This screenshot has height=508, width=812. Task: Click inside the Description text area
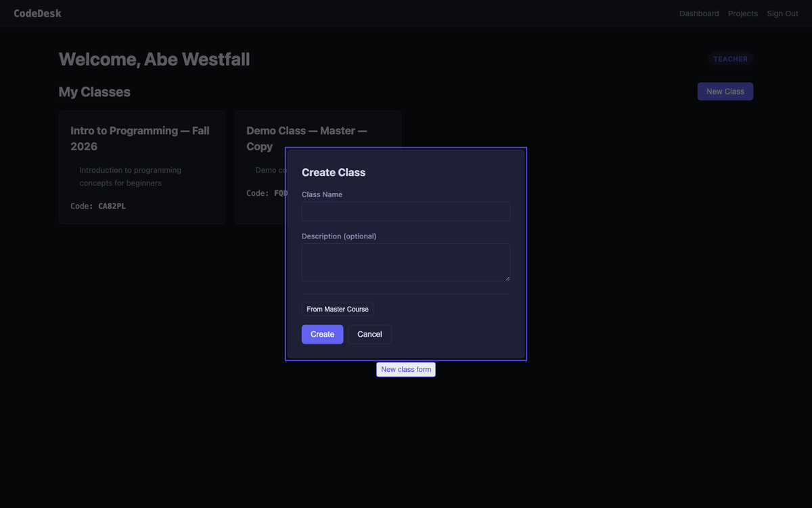tap(405, 261)
